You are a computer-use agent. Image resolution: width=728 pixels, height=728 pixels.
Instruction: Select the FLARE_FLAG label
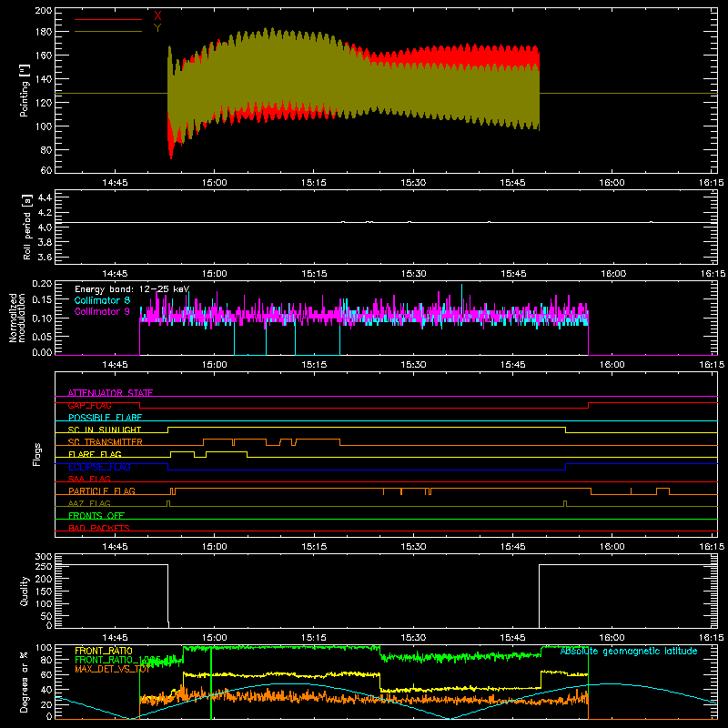coord(95,454)
